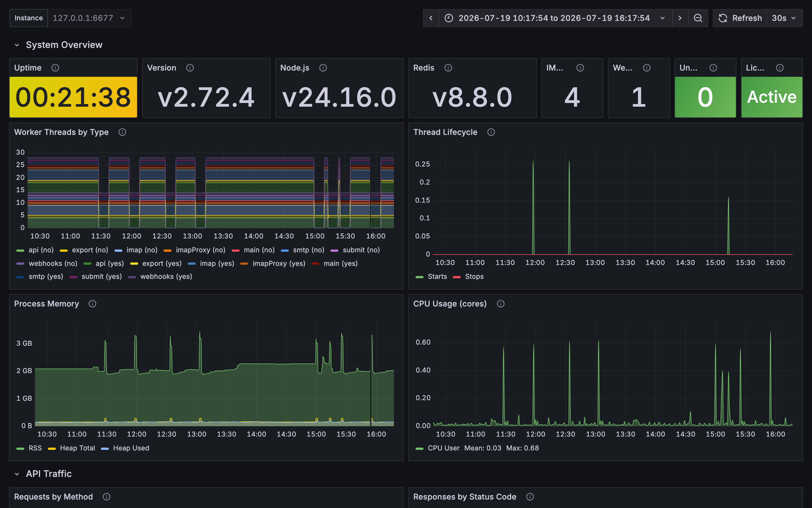Open Process Memory panel title menu
Viewport: 812px width, 508px height.
tap(47, 304)
